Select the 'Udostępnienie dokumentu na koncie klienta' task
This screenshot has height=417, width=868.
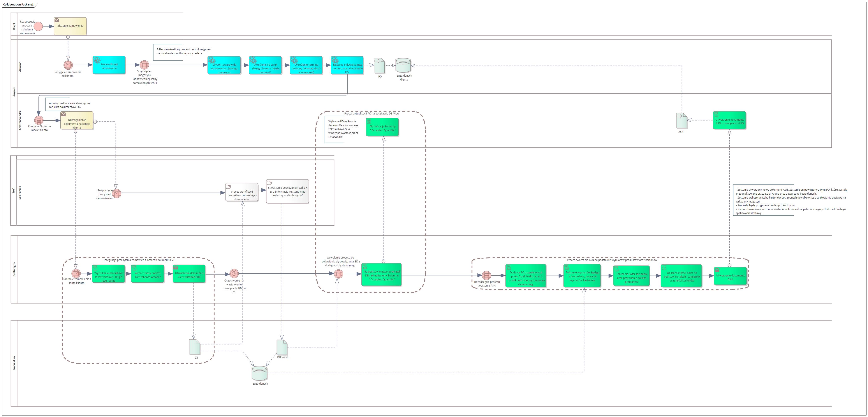click(x=77, y=121)
